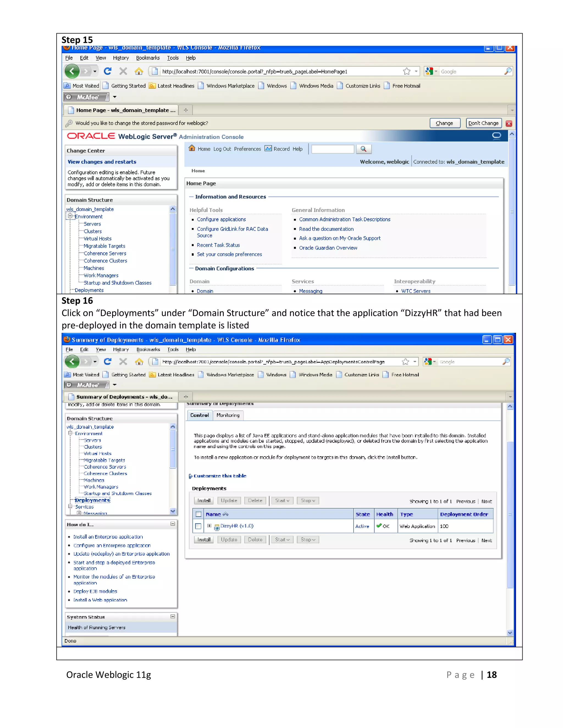The height and width of the screenshot is (728, 563).
Task: Open upper Start dropdown in Deployments
Action: [282, 500]
